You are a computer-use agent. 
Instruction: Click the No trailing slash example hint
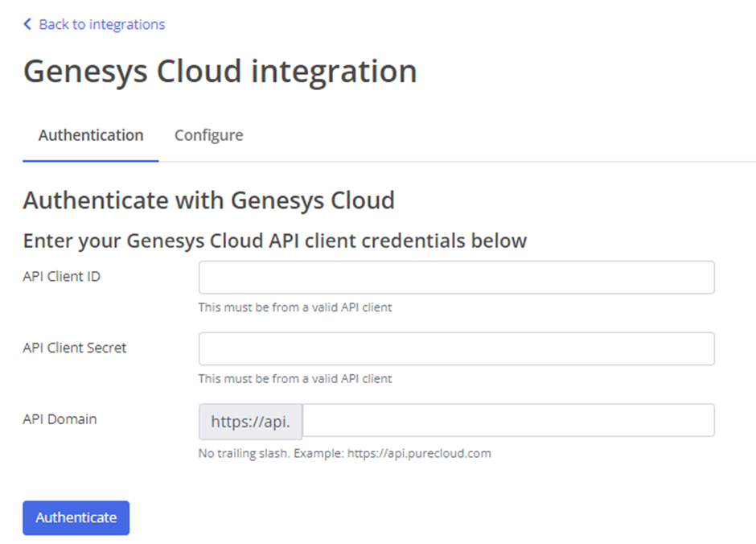click(x=345, y=453)
